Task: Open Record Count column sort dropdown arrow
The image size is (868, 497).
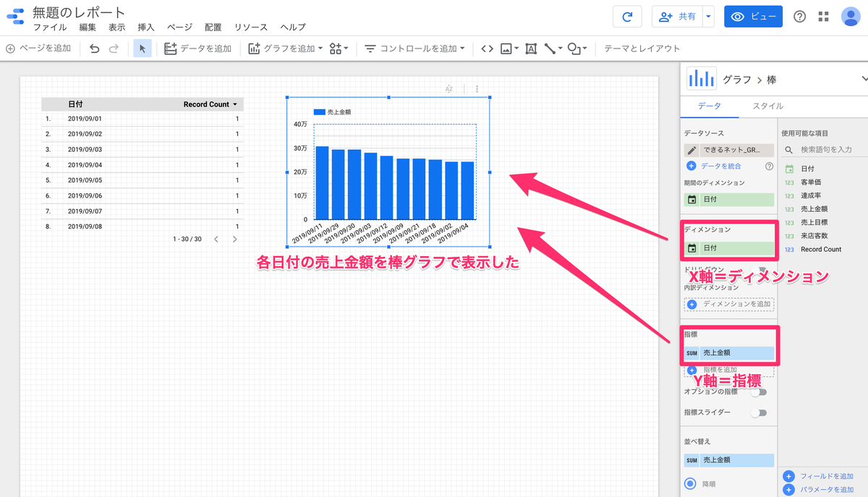Action: [x=235, y=105]
